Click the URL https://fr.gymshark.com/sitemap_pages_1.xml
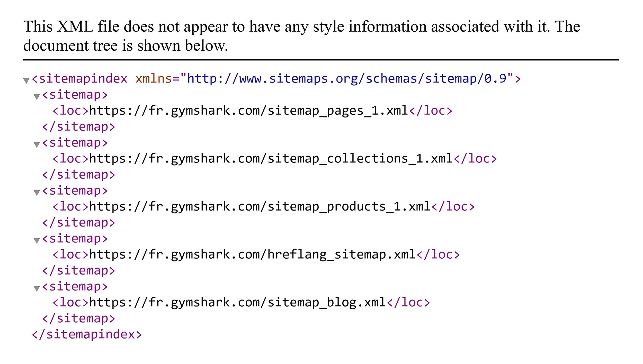643x364 pixels. coord(249,111)
